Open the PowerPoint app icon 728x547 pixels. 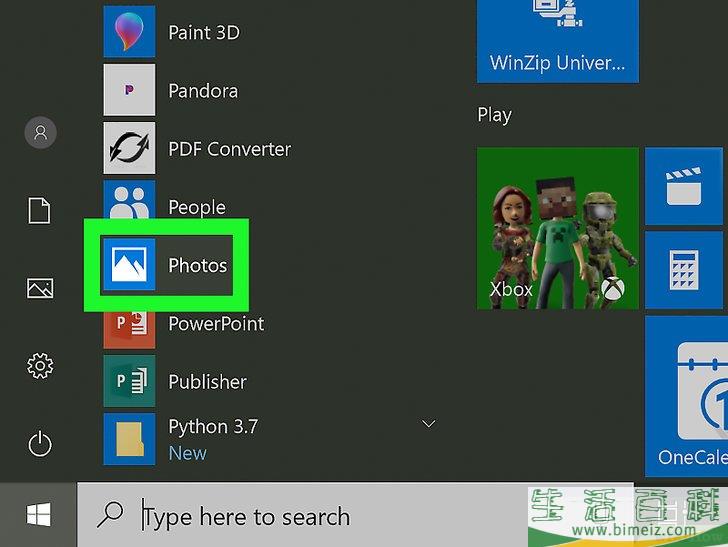pos(129,329)
